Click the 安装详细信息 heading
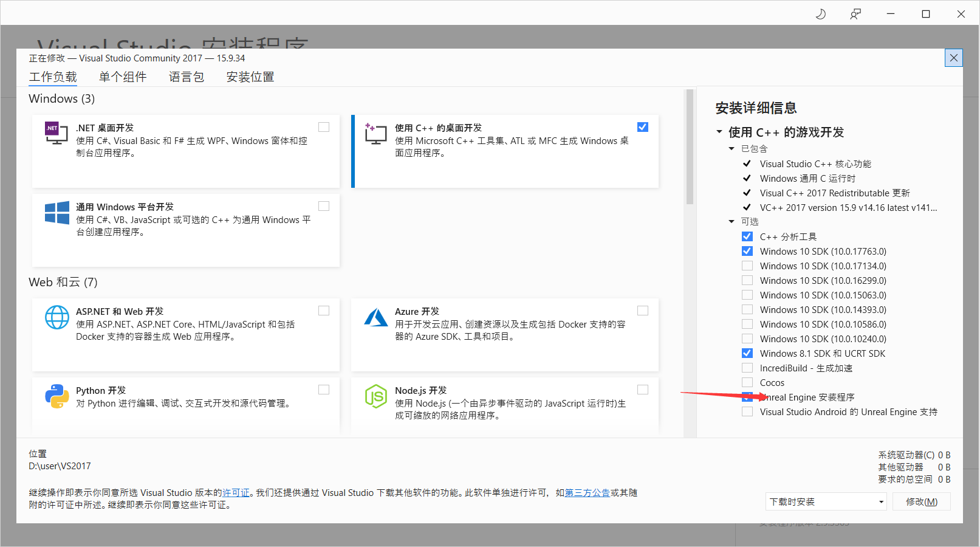Image resolution: width=980 pixels, height=547 pixels. (756, 108)
